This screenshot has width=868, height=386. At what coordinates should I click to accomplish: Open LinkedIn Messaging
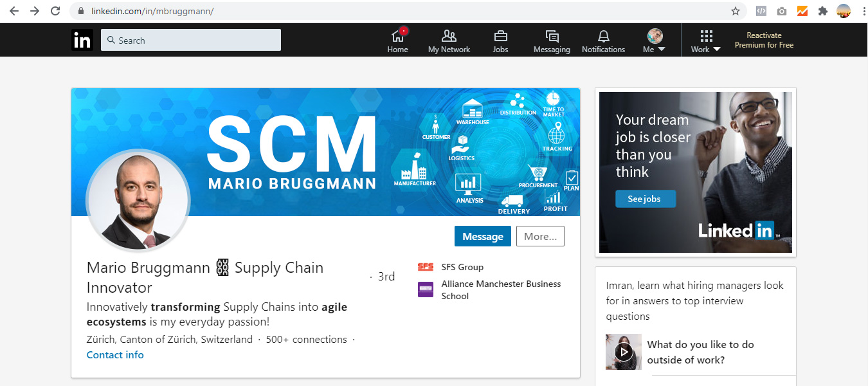(x=552, y=41)
